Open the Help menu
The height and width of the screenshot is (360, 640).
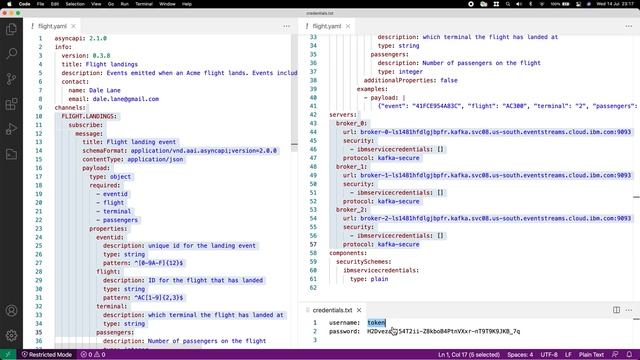[x=187, y=4]
